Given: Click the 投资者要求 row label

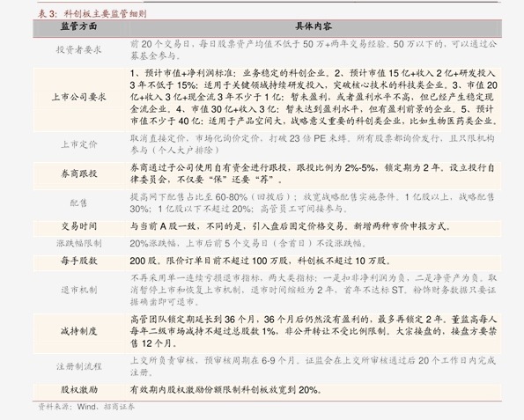Looking at the screenshot, I should coord(78,50).
